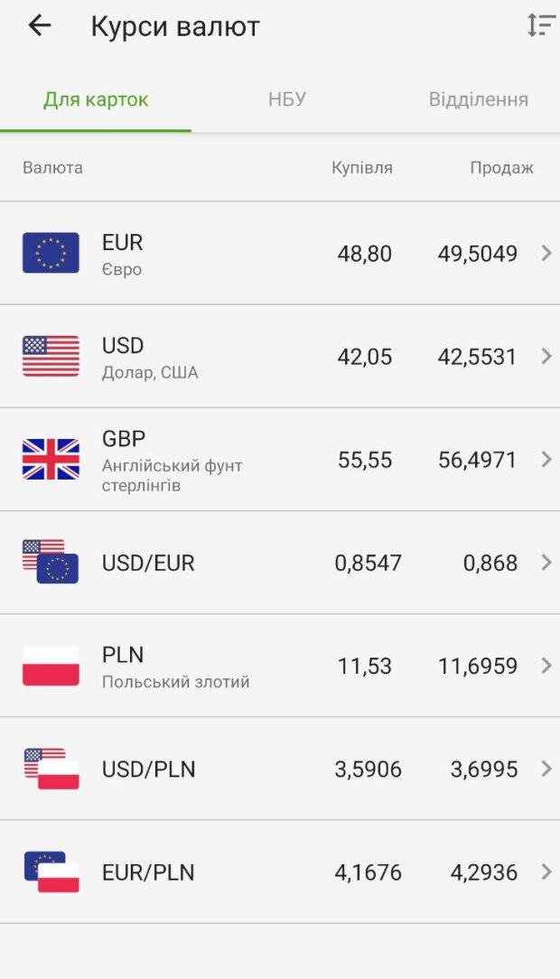Screen dimensions: 560x979
Task: Open GBP details via chevron
Action: coord(546,459)
